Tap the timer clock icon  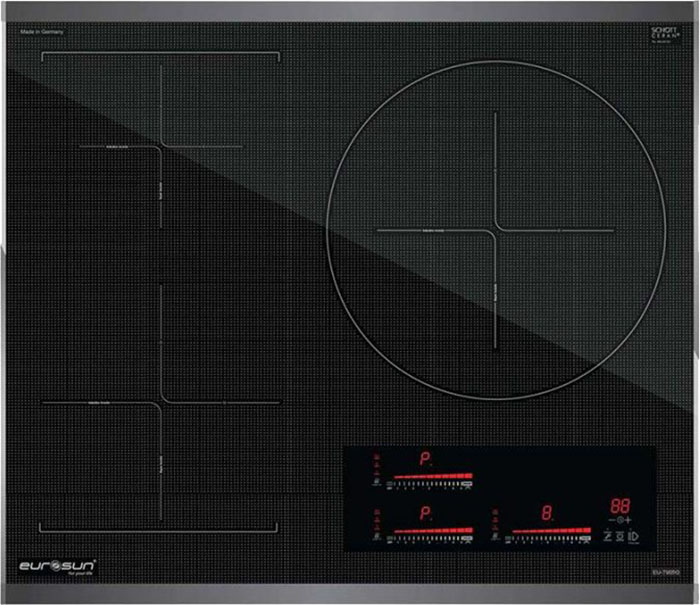(620, 521)
